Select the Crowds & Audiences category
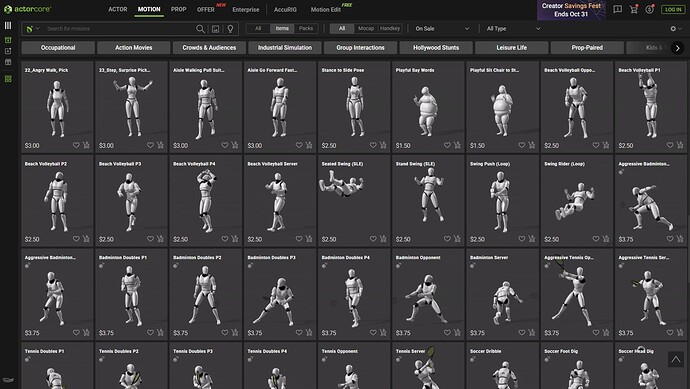This screenshot has width=690, height=389. coord(209,48)
